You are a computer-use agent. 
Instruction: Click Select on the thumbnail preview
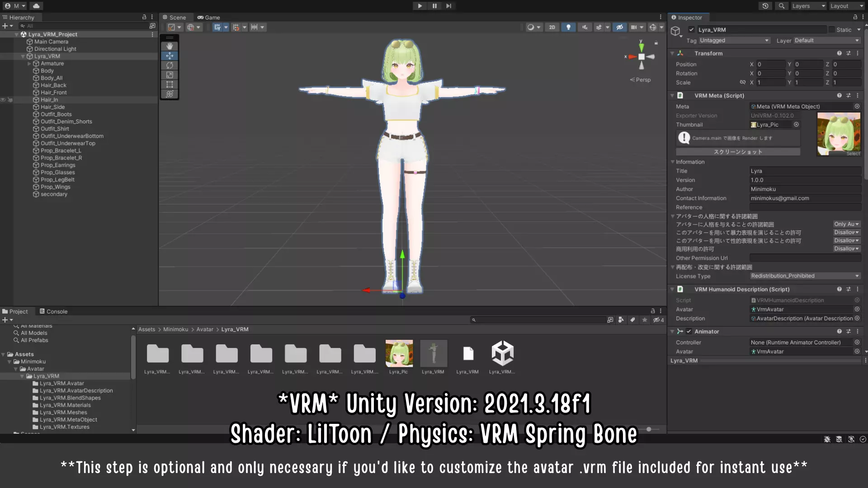[x=853, y=154]
